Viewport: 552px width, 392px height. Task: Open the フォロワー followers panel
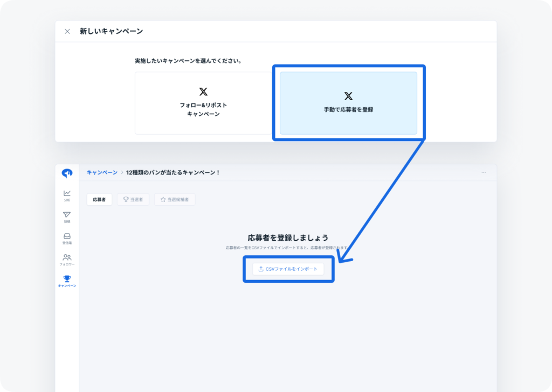click(x=66, y=257)
